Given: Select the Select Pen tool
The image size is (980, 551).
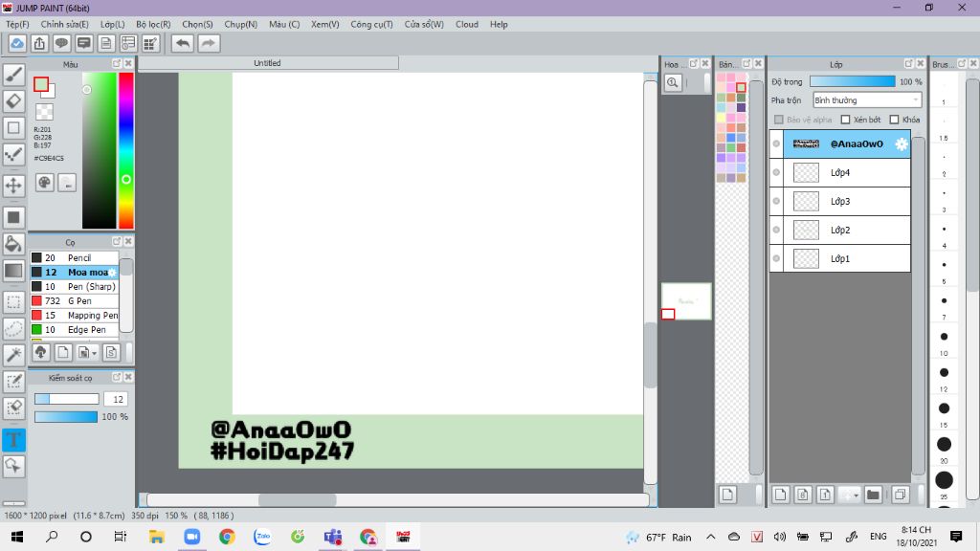Looking at the screenshot, I should pyautogui.click(x=13, y=382).
